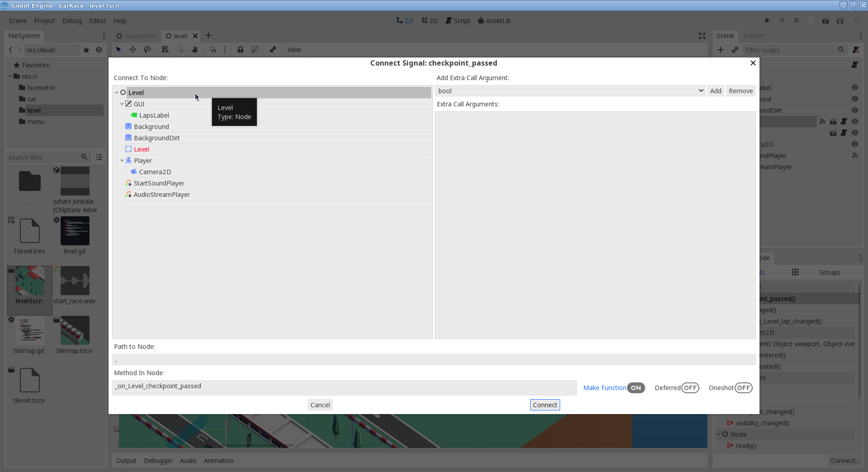Open the level.tscn thumbnail in the FileSystem panel

tap(29, 280)
